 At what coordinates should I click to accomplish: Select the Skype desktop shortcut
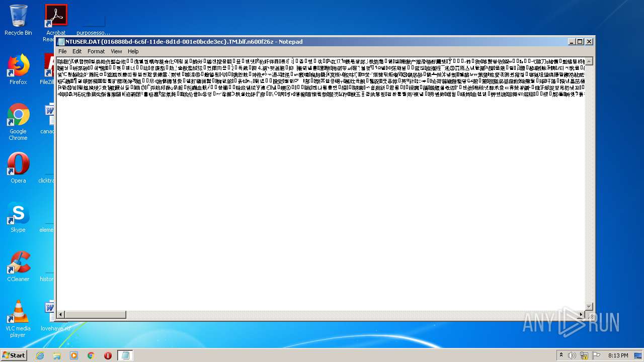coord(18,217)
